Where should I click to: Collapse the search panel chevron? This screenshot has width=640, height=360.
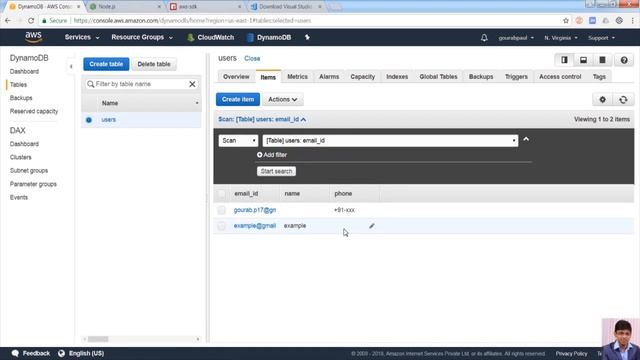tap(526, 139)
